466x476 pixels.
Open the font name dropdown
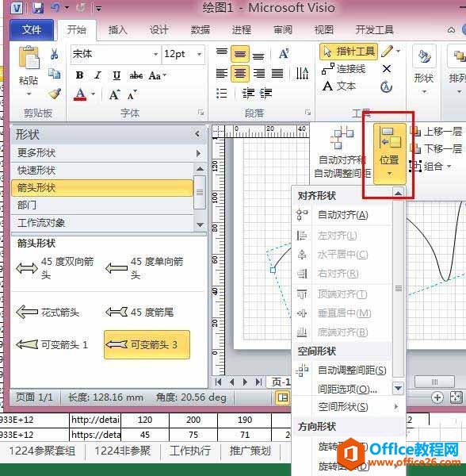pyautogui.click(x=155, y=54)
